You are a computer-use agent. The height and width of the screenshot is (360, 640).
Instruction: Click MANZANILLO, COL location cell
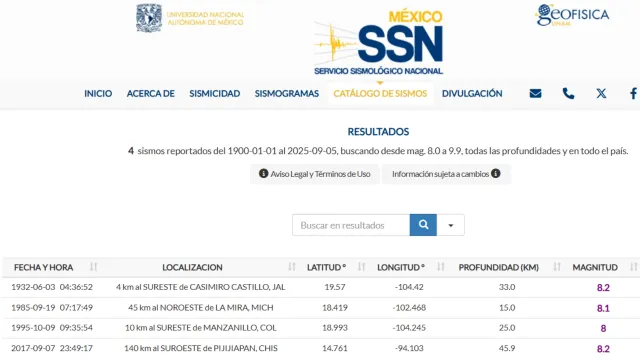[200, 328]
